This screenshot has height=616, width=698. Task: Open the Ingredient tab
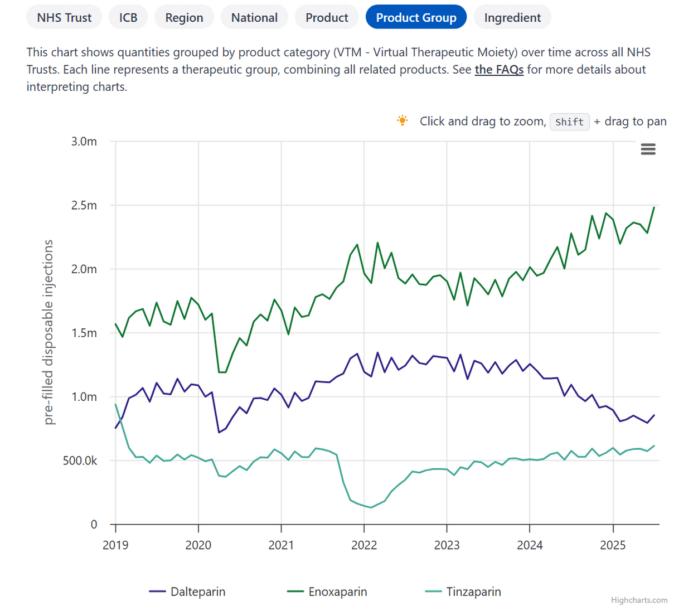(x=512, y=17)
